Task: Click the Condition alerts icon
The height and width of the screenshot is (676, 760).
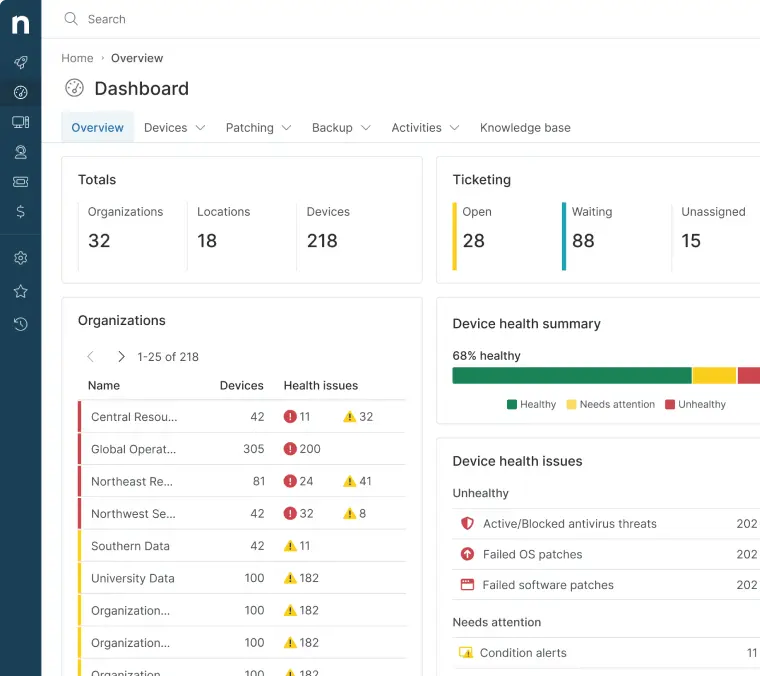Action: 466,652
